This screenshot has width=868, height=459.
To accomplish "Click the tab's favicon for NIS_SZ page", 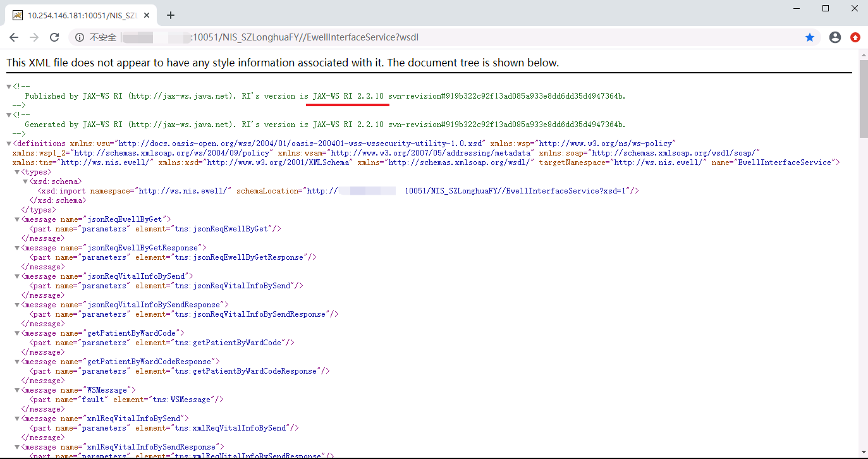I will 18,15.
